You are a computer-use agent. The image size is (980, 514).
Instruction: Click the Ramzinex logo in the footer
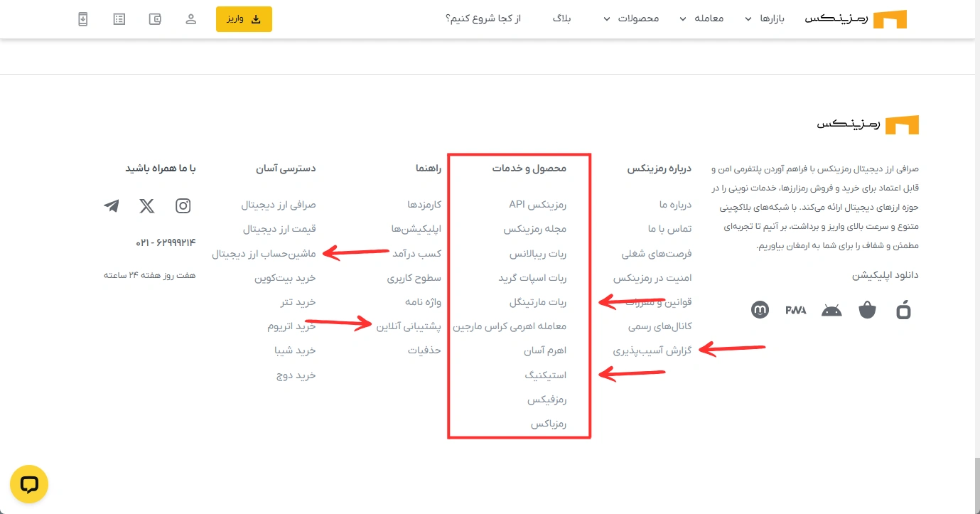[868, 124]
